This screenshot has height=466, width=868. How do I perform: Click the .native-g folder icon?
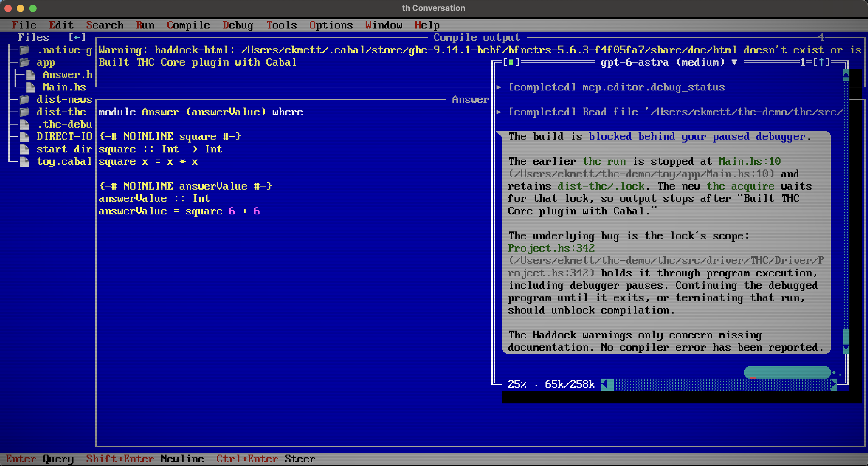point(24,50)
